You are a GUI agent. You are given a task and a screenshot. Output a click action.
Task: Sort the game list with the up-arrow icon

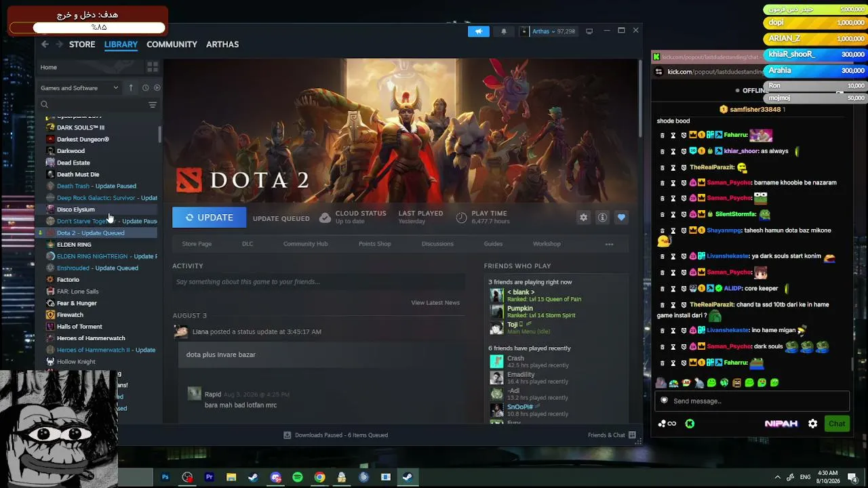(x=130, y=87)
